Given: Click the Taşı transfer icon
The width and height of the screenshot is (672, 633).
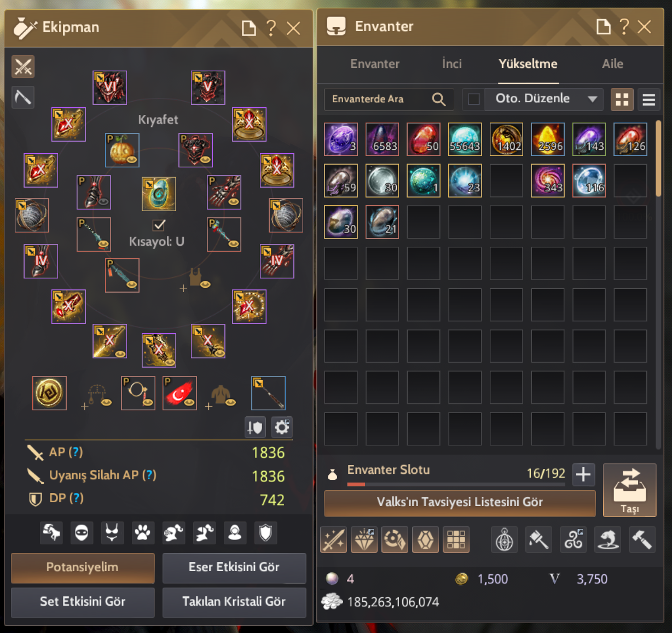Looking at the screenshot, I should (x=629, y=490).
